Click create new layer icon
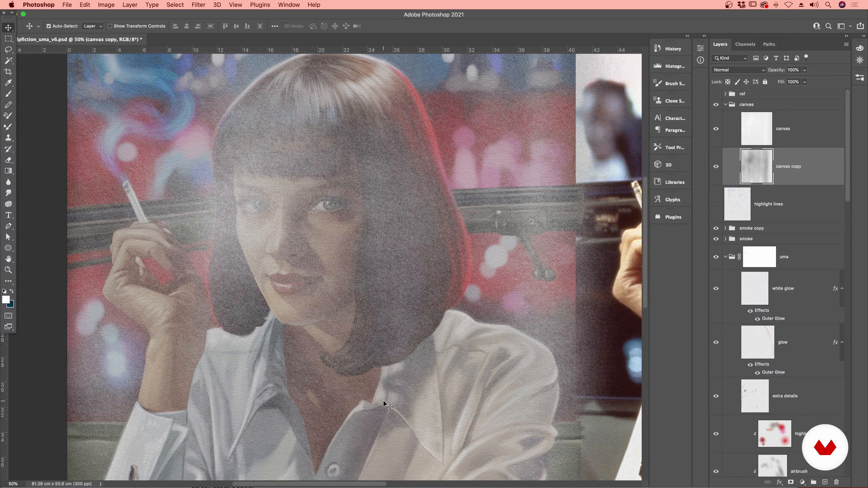Image resolution: width=868 pixels, height=488 pixels. coord(825,482)
